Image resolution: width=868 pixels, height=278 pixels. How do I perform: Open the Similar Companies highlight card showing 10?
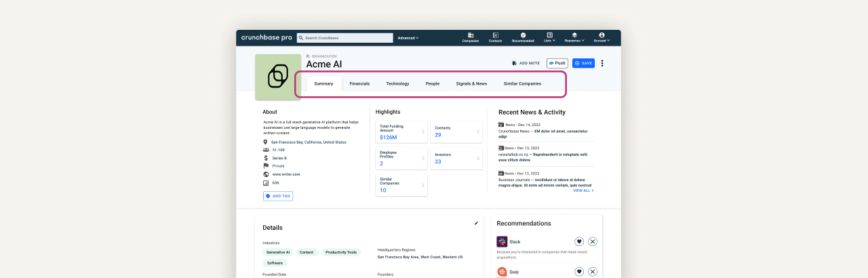(x=401, y=185)
